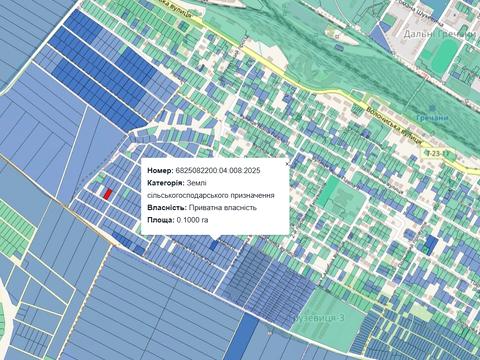This screenshot has width=480, height=360.
Task: Select the red highlighted land parcel
Action: [107, 194]
